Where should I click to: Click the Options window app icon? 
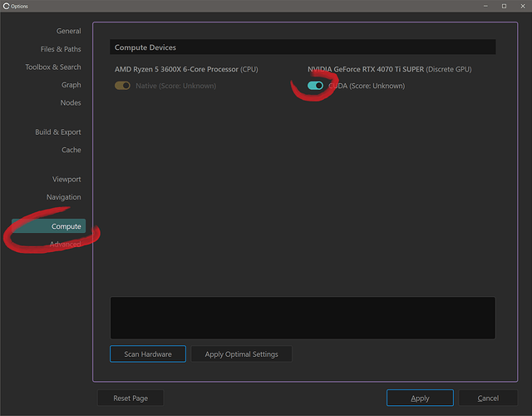(x=6, y=6)
